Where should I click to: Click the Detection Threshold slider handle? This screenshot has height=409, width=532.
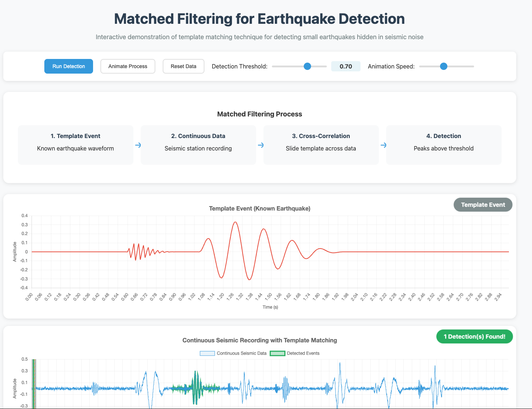click(307, 66)
